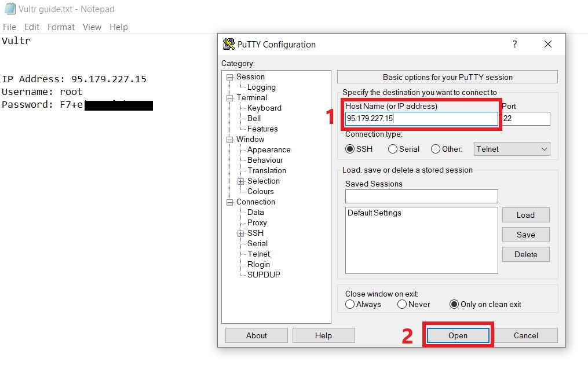Close the PuTTY Configuration dialog
Viewport: 588px width, 380px height.
pyautogui.click(x=548, y=44)
